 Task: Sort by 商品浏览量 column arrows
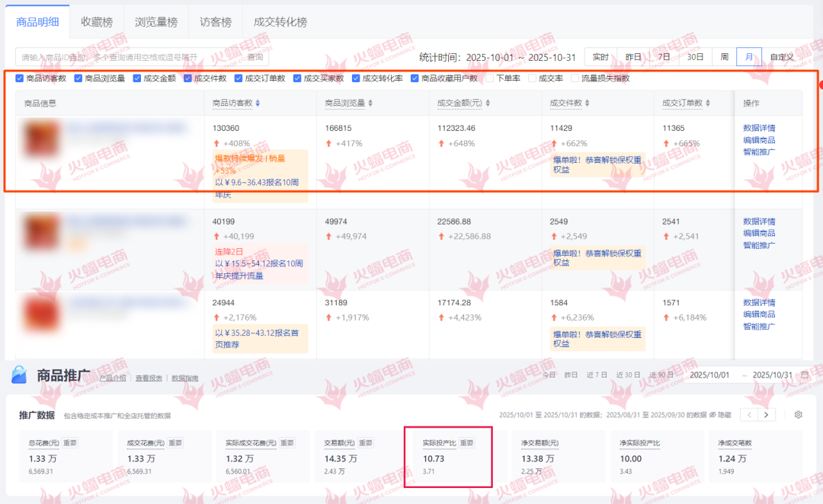[x=370, y=104]
